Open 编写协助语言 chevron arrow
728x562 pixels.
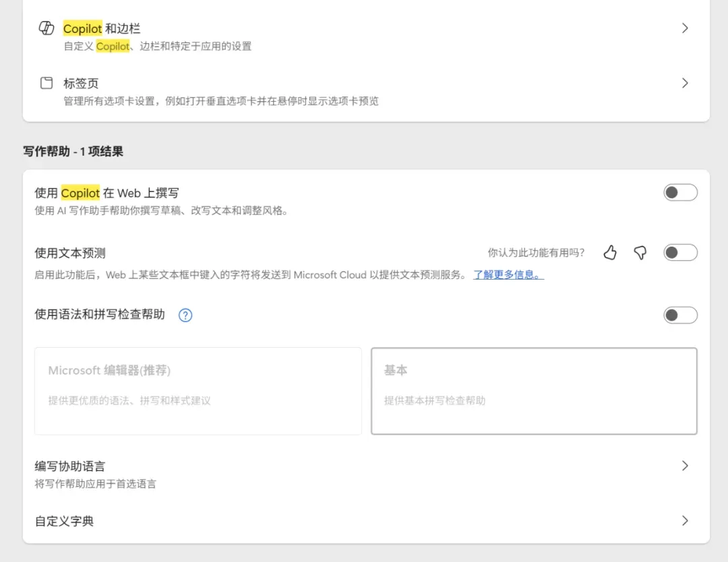click(685, 466)
